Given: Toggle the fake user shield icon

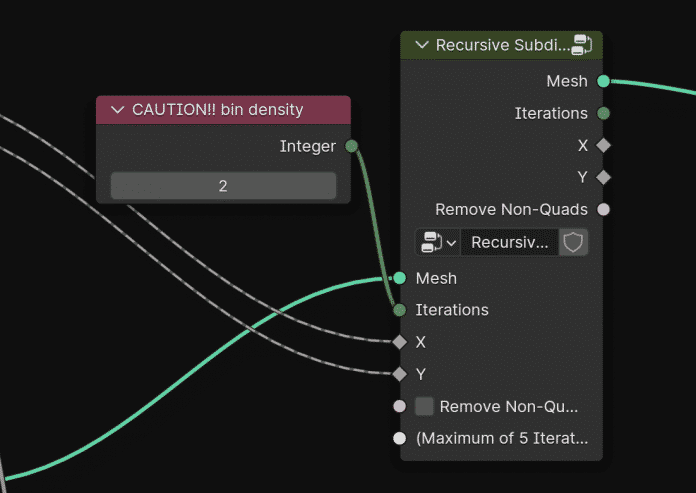Looking at the screenshot, I should click(573, 242).
